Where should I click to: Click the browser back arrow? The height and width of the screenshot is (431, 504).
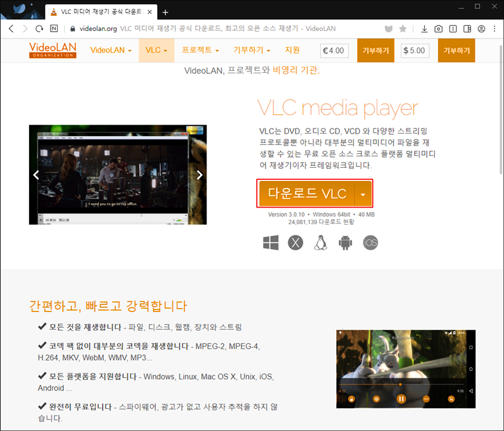[11, 28]
